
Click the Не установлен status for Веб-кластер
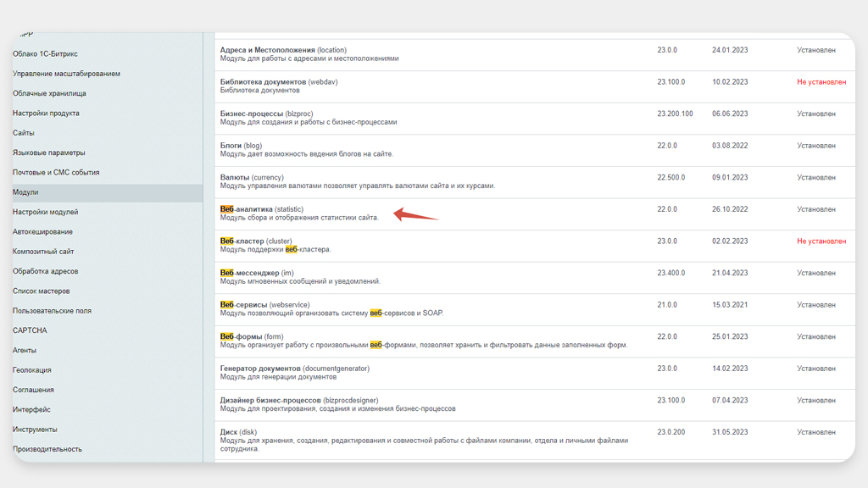pos(821,241)
